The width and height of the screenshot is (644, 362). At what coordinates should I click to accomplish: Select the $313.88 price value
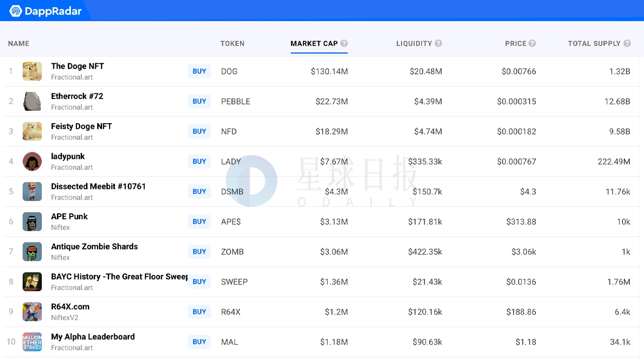521,222
